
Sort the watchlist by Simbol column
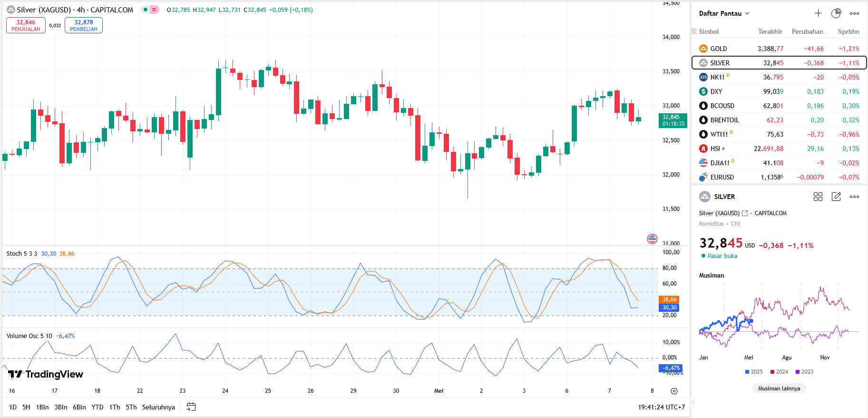(709, 31)
